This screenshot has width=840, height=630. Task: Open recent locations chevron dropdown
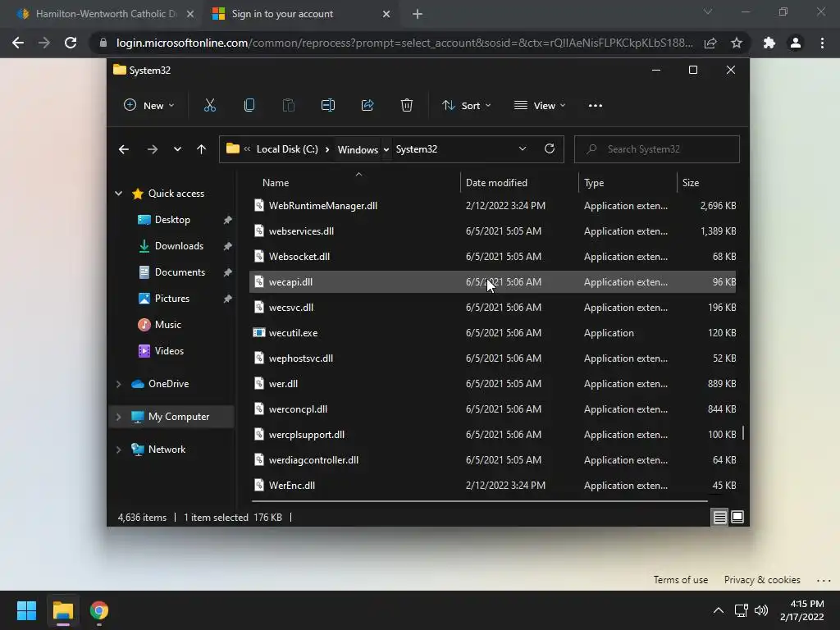pyautogui.click(x=177, y=149)
